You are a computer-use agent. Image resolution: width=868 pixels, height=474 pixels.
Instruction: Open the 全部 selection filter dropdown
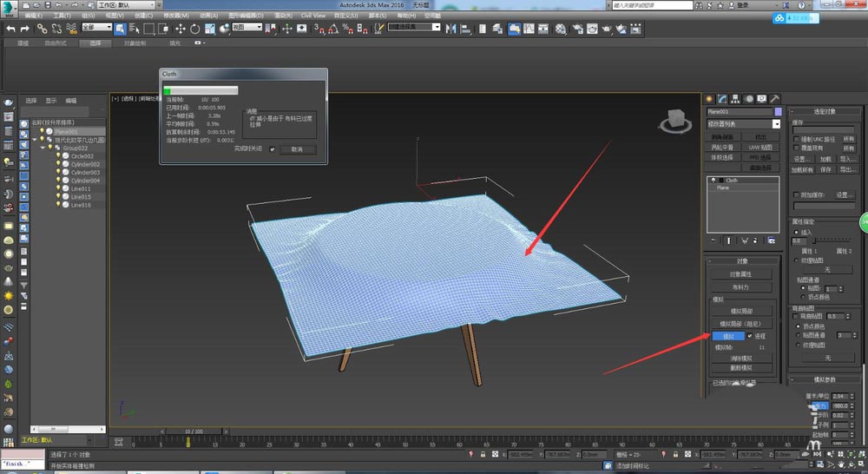coord(95,29)
